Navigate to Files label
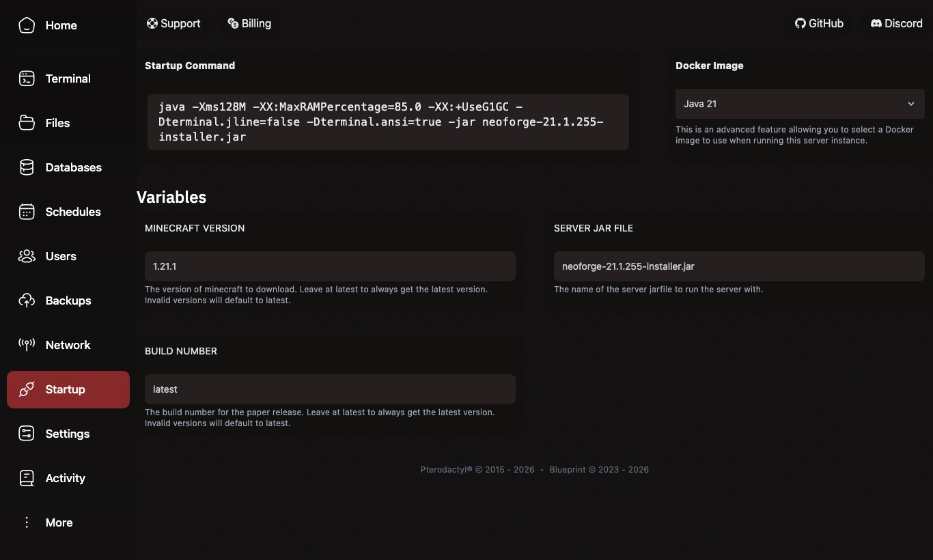The height and width of the screenshot is (560, 933). [58, 123]
